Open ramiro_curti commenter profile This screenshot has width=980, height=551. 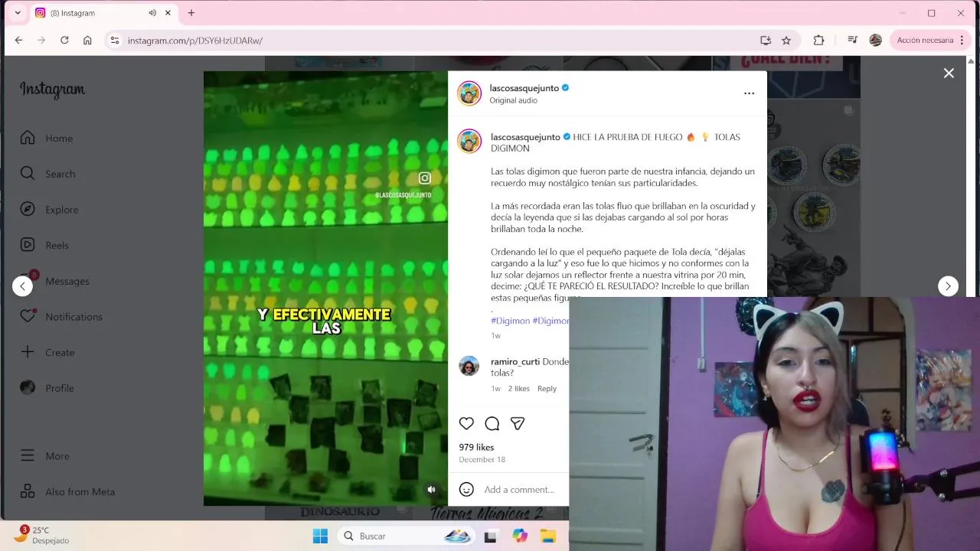[515, 361]
